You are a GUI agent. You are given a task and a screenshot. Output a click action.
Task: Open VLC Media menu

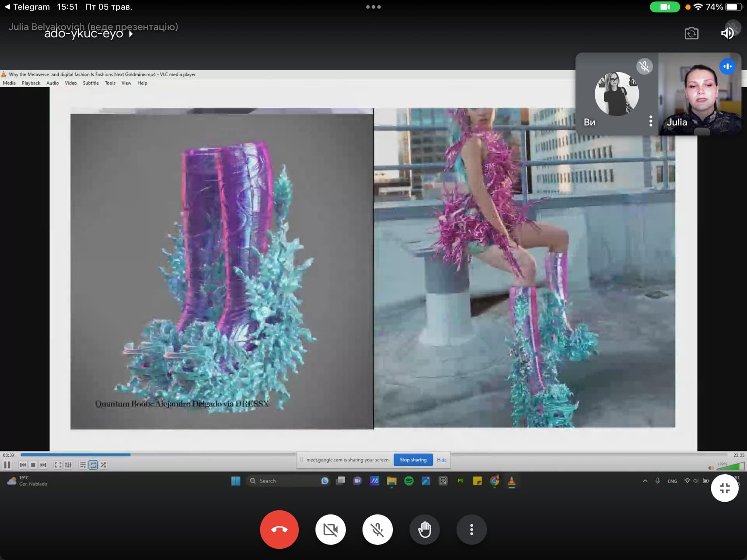click(x=9, y=83)
